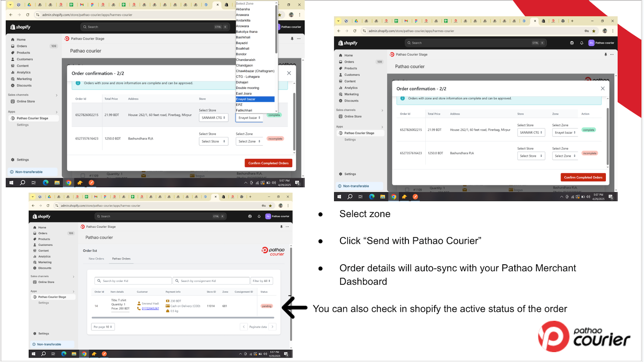
Task: Open Marketing icon in zone-list screenshot sidebar
Action: 13,79
